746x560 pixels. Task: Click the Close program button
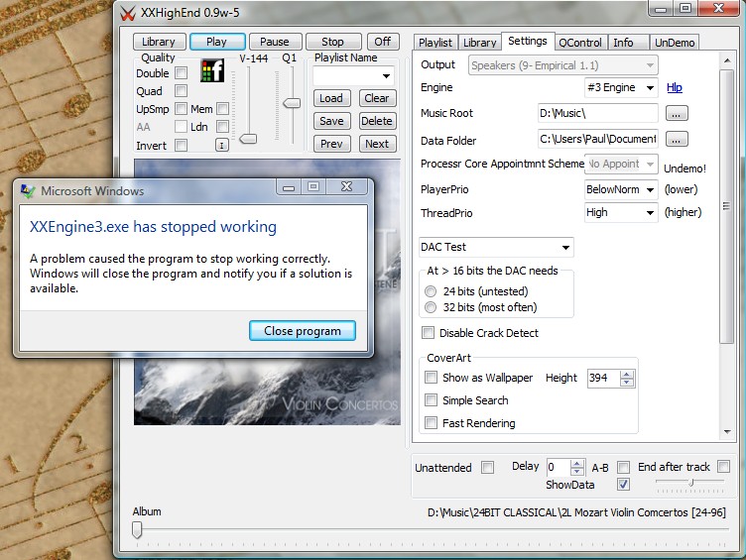pyautogui.click(x=303, y=330)
